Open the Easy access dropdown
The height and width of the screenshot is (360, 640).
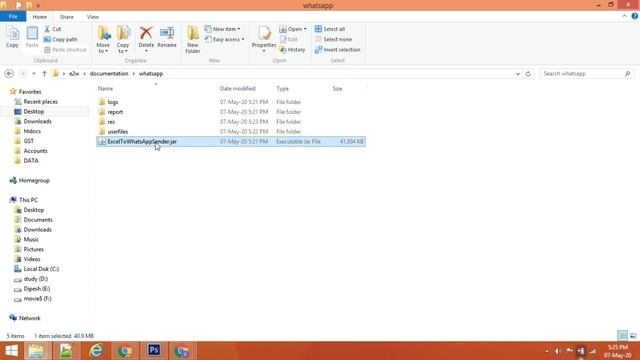point(224,39)
